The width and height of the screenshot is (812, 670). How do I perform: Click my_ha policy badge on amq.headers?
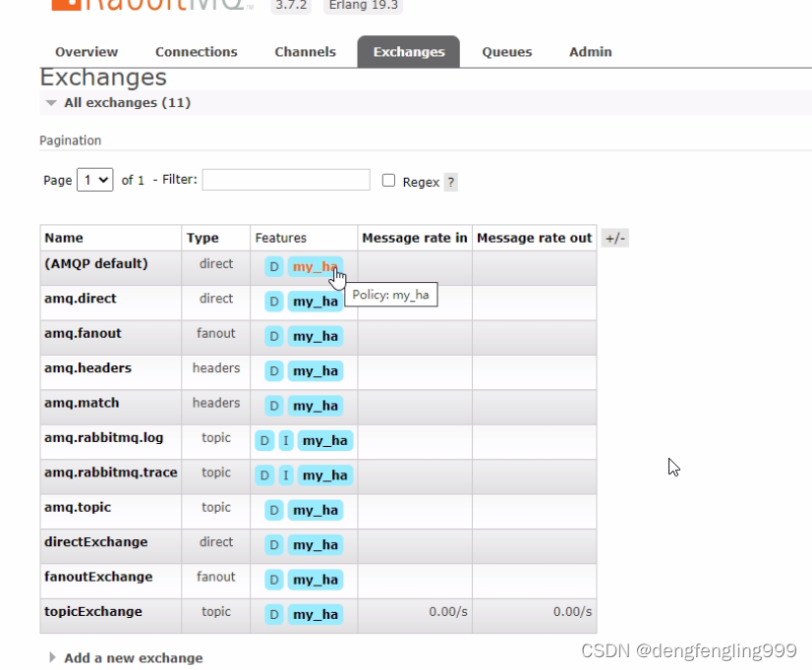[x=315, y=370]
